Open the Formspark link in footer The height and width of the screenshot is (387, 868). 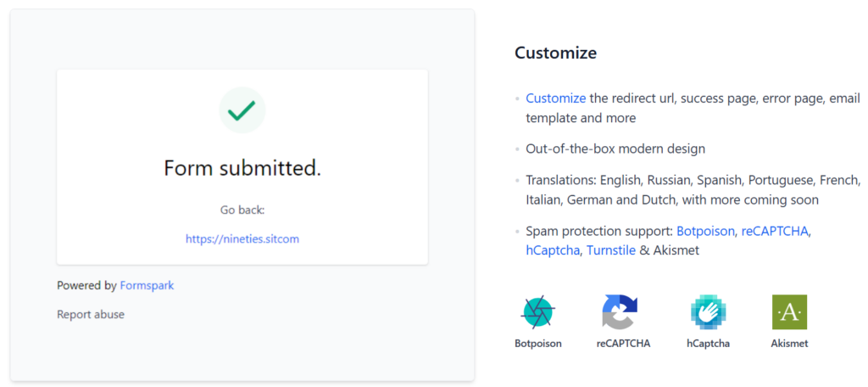pos(147,285)
